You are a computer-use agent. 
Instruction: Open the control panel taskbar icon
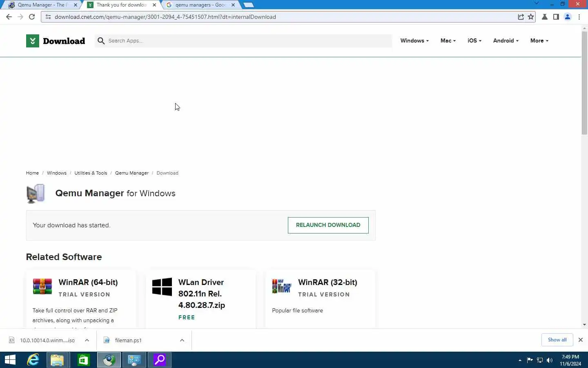click(x=134, y=360)
